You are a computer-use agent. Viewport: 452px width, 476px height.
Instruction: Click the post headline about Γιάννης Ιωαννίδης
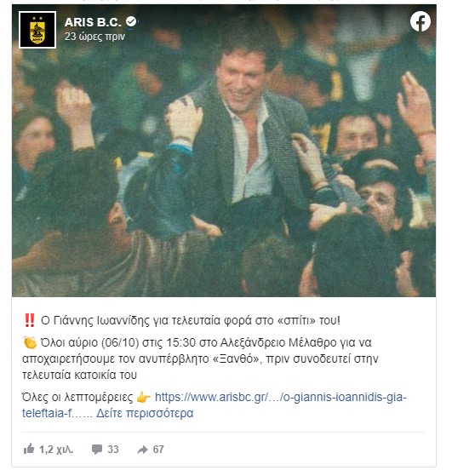point(191,320)
